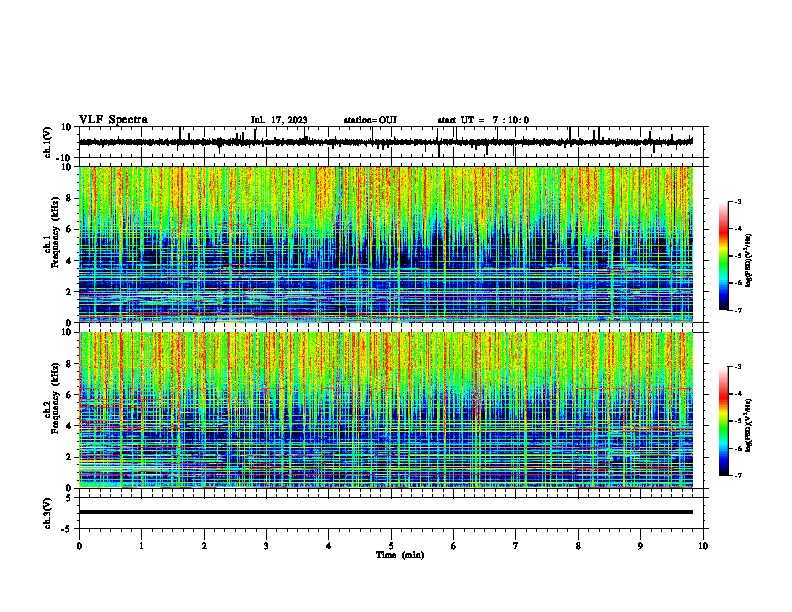Click time axis tick label "10"

[703, 546]
